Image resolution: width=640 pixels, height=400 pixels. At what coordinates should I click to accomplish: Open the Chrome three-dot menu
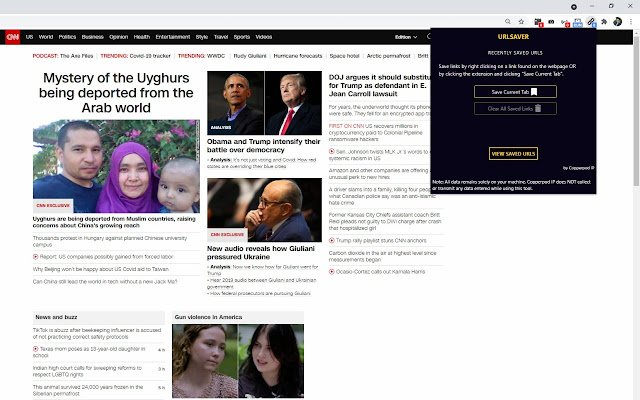coord(631,22)
